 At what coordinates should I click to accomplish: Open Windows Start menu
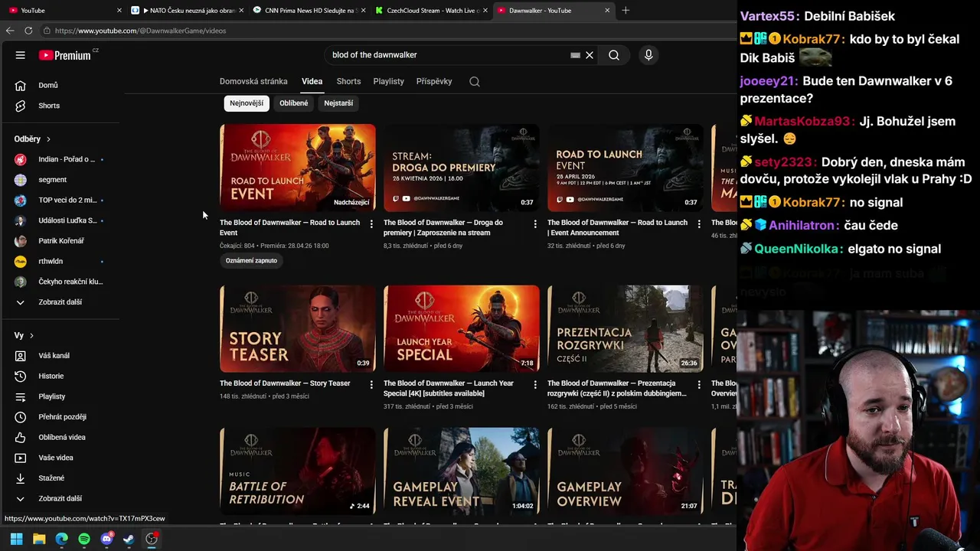(16, 539)
